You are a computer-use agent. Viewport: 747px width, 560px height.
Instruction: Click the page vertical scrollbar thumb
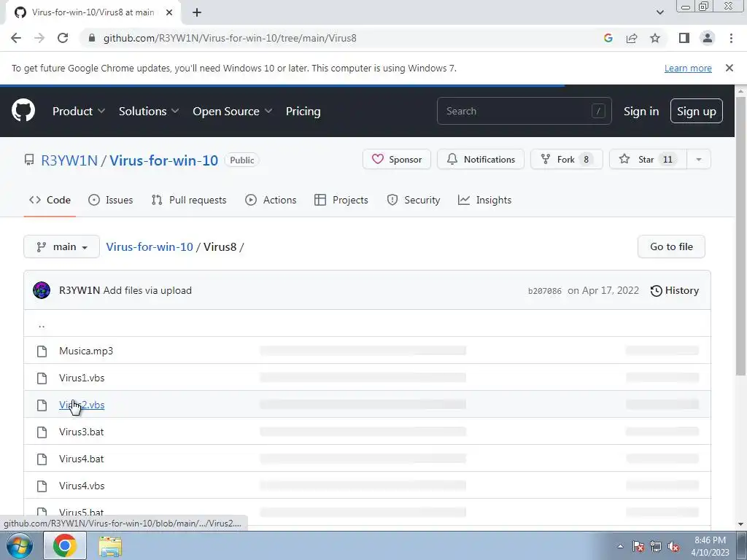(x=740, y=236)
